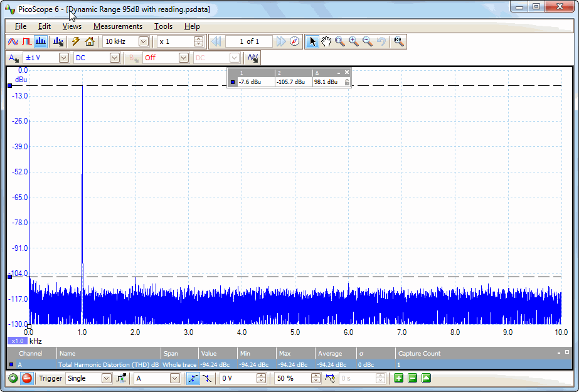Click the Zoom in magnifier tool
The height and width of the screenshot is (392, 579).
pyautogui.click(x=354, y=41)
